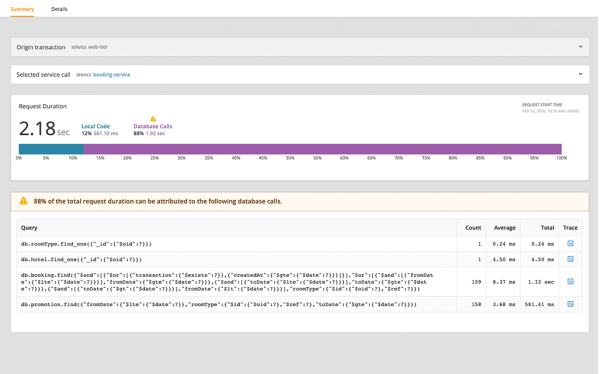Viewport: 599px width, 374px height.
Task: Switch to the Details tab
Action: 59,9
